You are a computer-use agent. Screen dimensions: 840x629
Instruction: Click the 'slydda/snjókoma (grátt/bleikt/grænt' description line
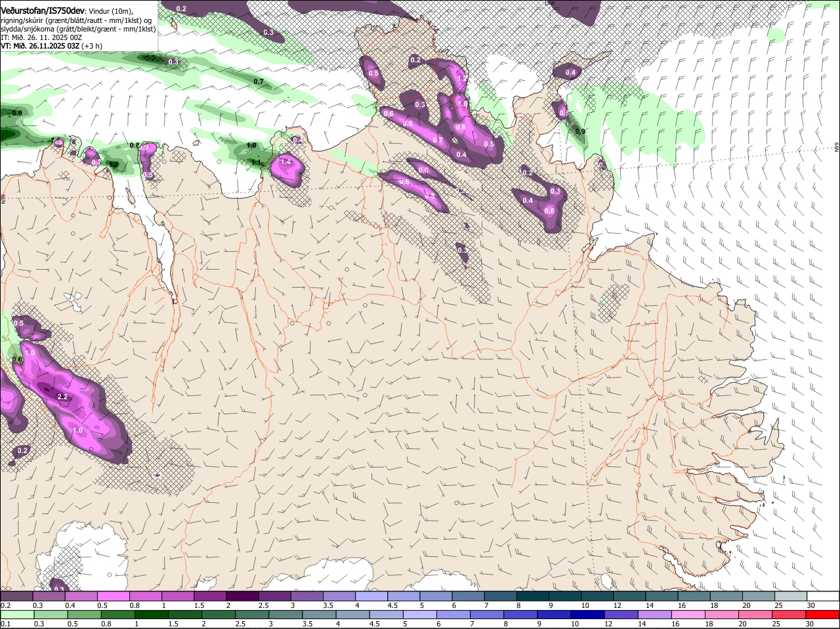(x=78, y=29)
